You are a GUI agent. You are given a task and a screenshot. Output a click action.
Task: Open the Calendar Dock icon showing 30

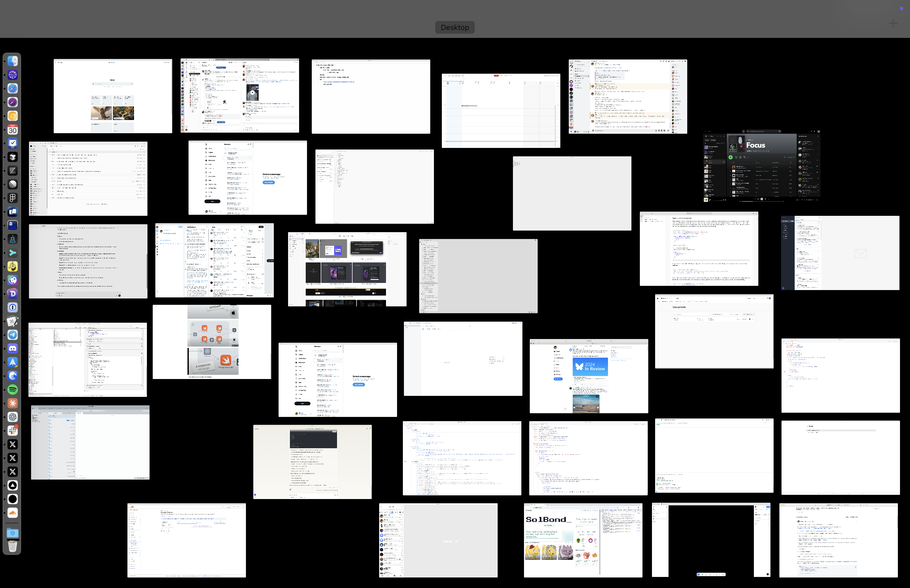pyautogui.click(x=13, y=129)
